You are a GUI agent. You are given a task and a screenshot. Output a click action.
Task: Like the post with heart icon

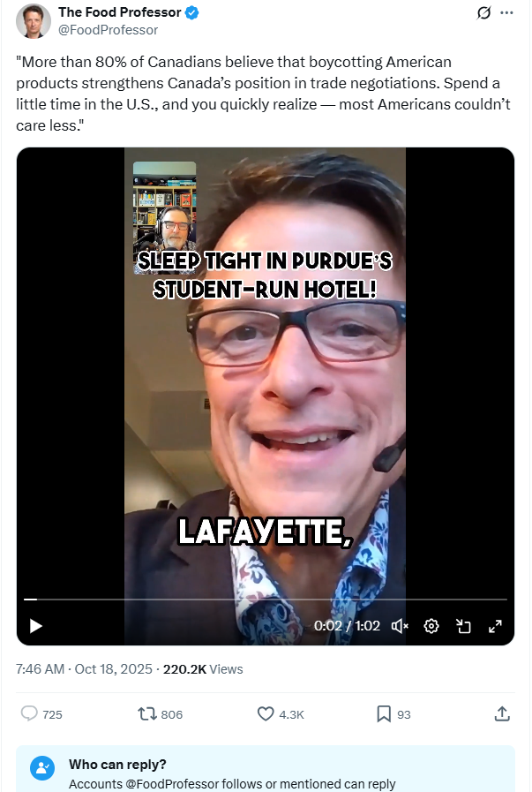(x=266, y=713)
